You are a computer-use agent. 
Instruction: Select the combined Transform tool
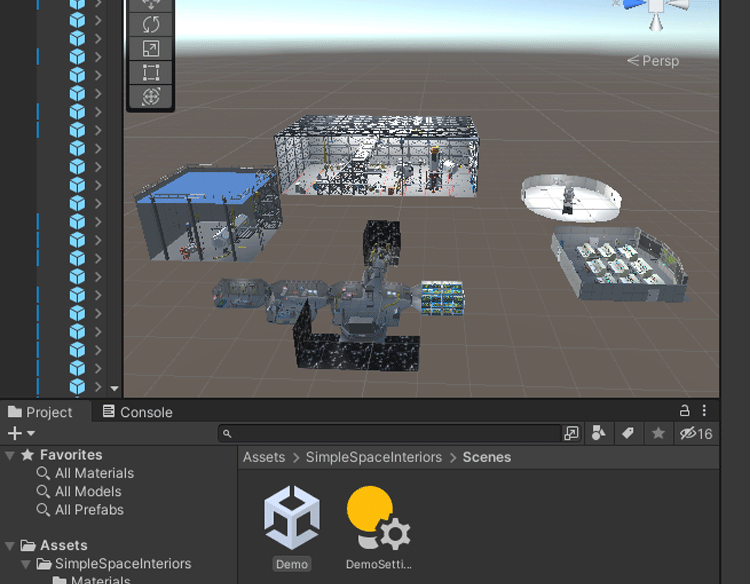coord(151,96)
